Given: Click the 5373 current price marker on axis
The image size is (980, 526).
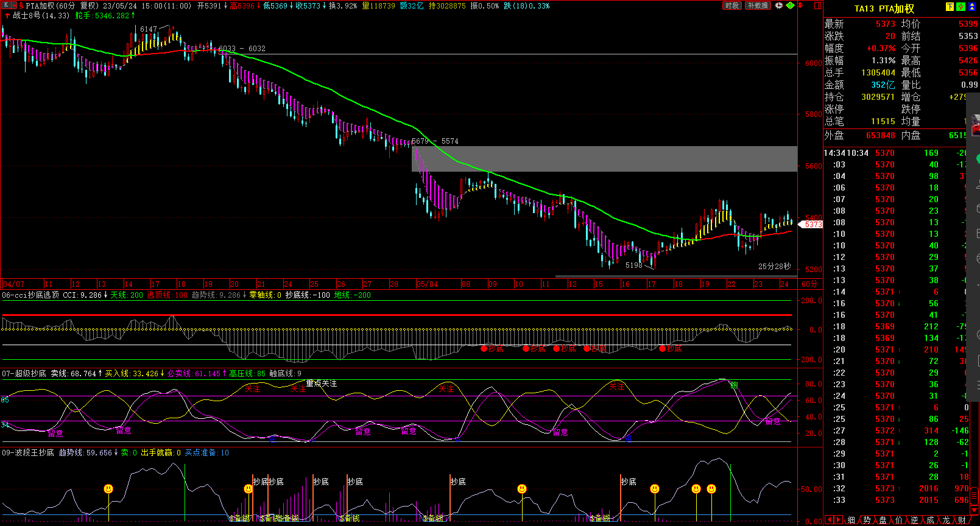Looking at the screenshot, I should pyautogui.click(x=813, y=225).
